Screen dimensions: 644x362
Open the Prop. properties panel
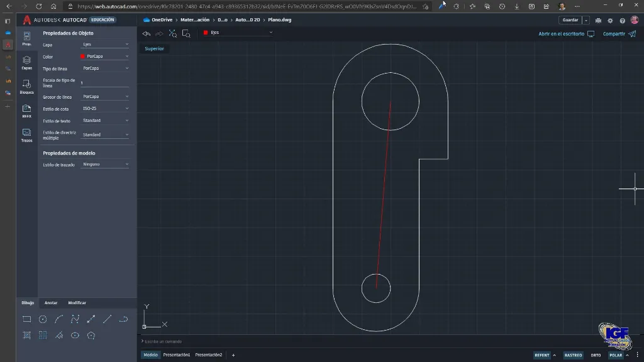coord(26,38)
